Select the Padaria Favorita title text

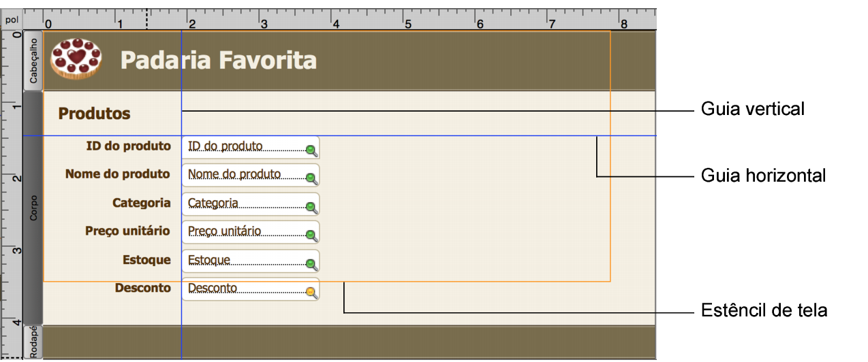click(219, 60)
